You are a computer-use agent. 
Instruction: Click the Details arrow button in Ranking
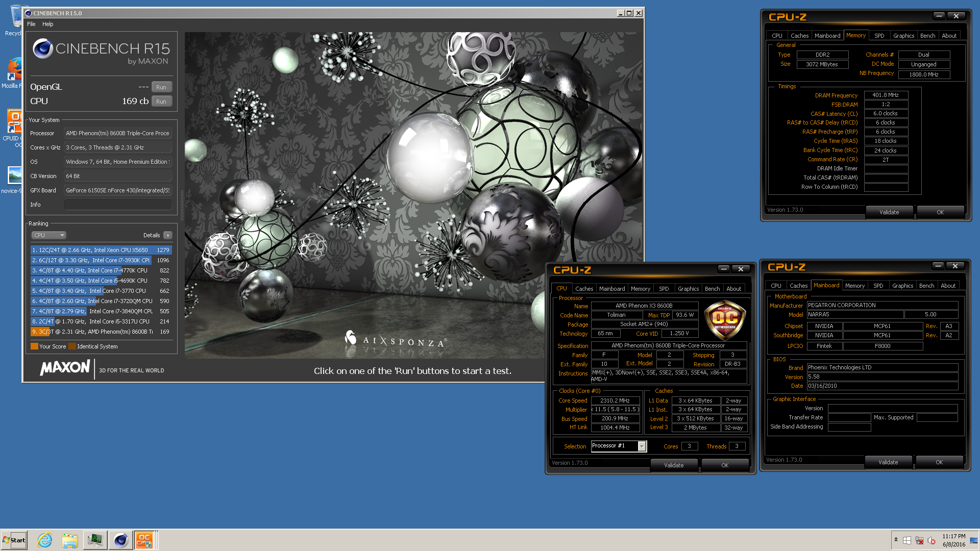(x=167, y=235)
